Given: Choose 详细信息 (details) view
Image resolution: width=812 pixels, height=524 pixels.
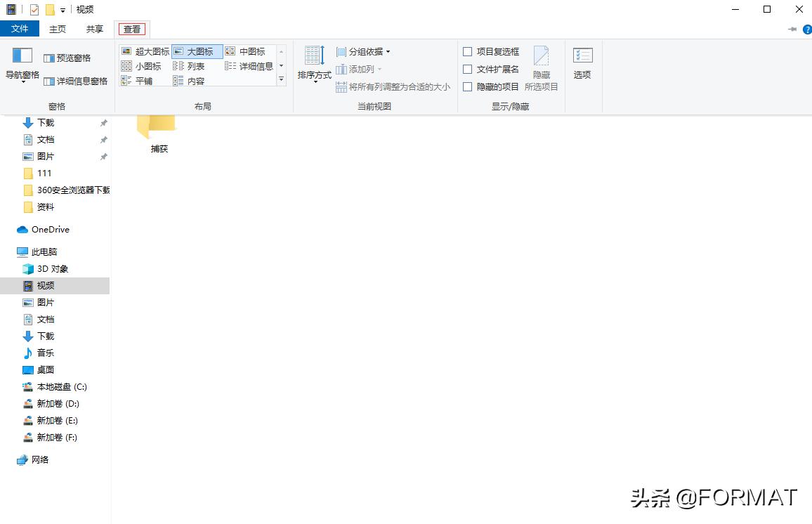Looking at the screenshot, I should point(253,65).
